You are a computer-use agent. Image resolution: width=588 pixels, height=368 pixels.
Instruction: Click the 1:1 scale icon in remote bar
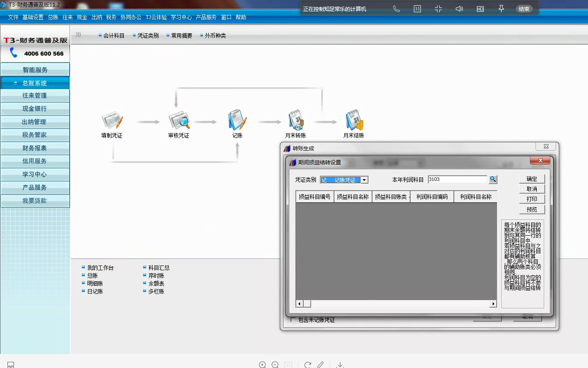coord(417,9)
